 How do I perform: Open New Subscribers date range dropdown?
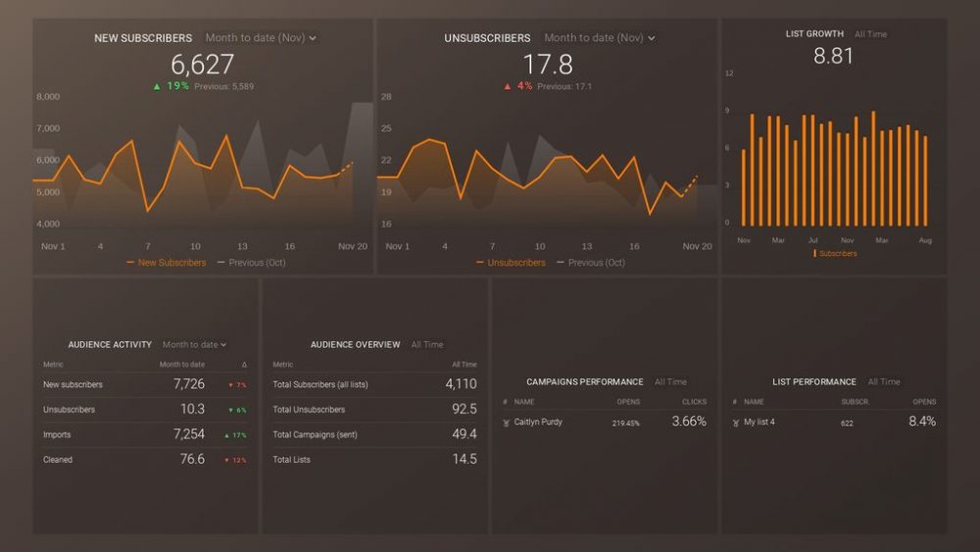click(x=262, y=38)
